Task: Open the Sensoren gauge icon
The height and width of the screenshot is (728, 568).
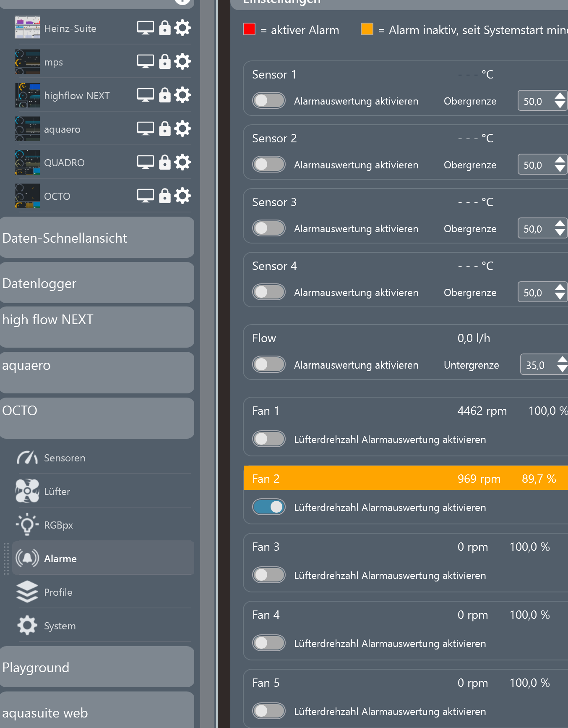Action: (x=27, y=458)
